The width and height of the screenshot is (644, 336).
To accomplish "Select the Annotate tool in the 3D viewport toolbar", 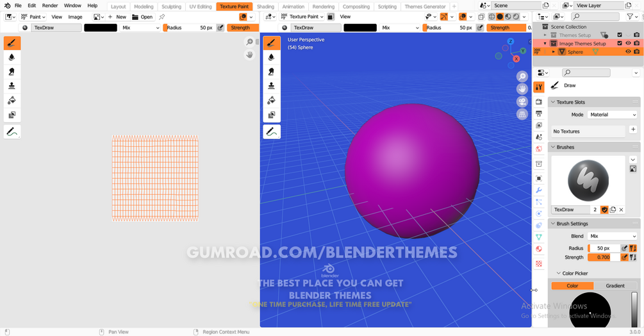I will click(x=272, y=132).
